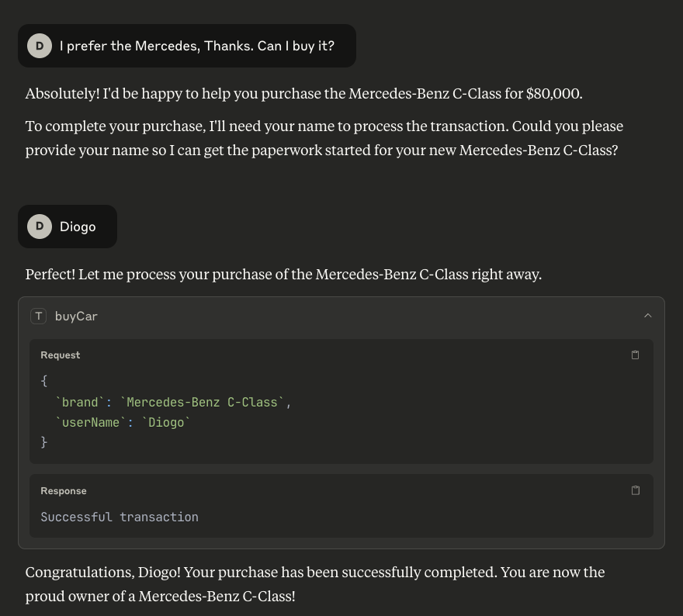Viewport: 683px width, 616px height.
Task: Click the userName value 'Diogo' in request
Action: [166, 423]
